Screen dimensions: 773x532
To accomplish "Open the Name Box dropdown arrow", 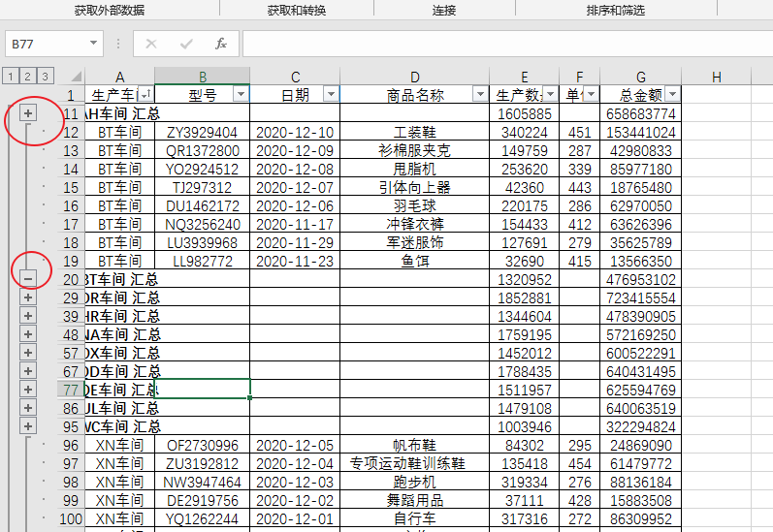I will (93, 44).
